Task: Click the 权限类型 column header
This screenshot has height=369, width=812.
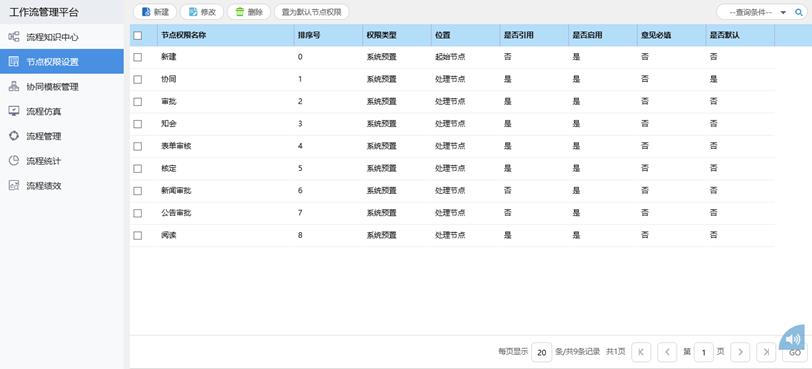Action: coord(397,36)
